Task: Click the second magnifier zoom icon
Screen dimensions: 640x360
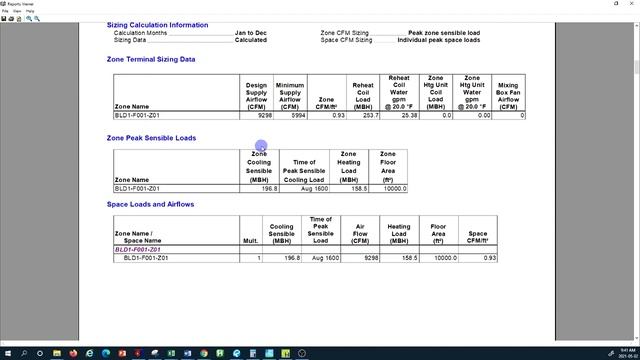Action: (37, 19)
